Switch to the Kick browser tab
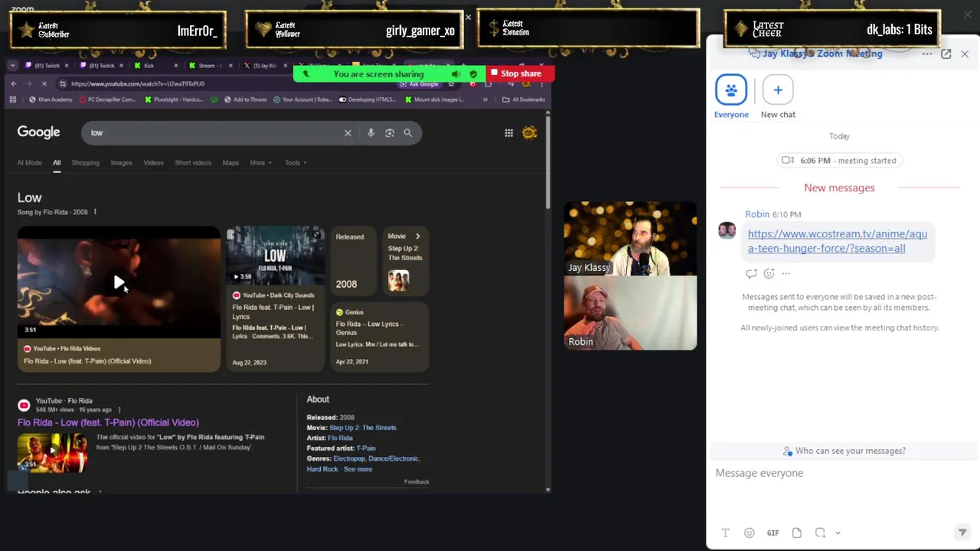This screenshot has width=980, height=551. [x=156, y=66]
